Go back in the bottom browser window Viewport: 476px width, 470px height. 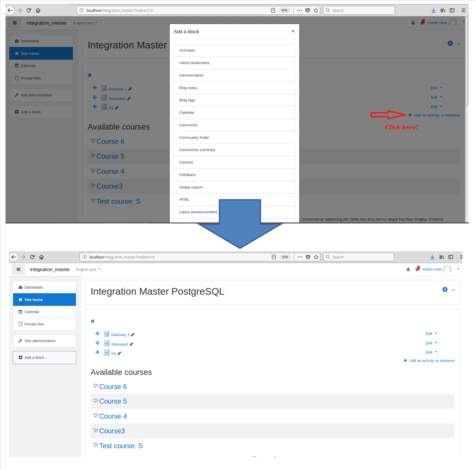click(14, 257)
